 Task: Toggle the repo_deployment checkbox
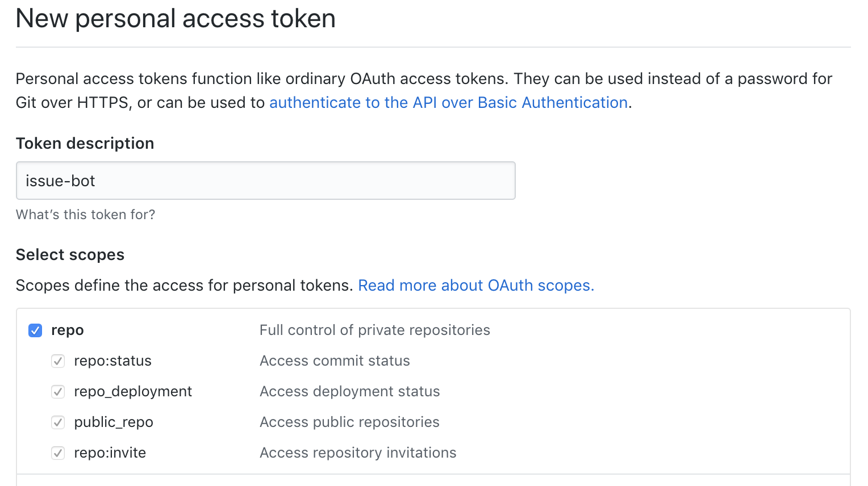pyautogui.click(x=58, y=392)
